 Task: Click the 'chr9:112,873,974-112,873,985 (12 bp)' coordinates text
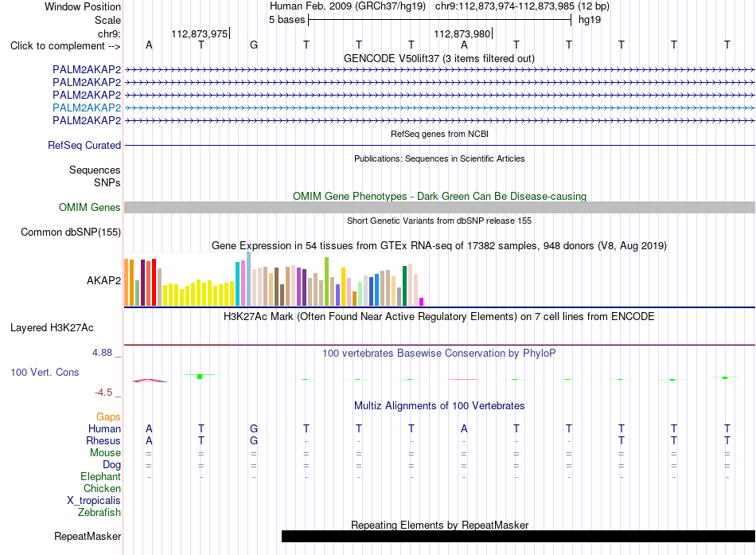coord(522,6)
